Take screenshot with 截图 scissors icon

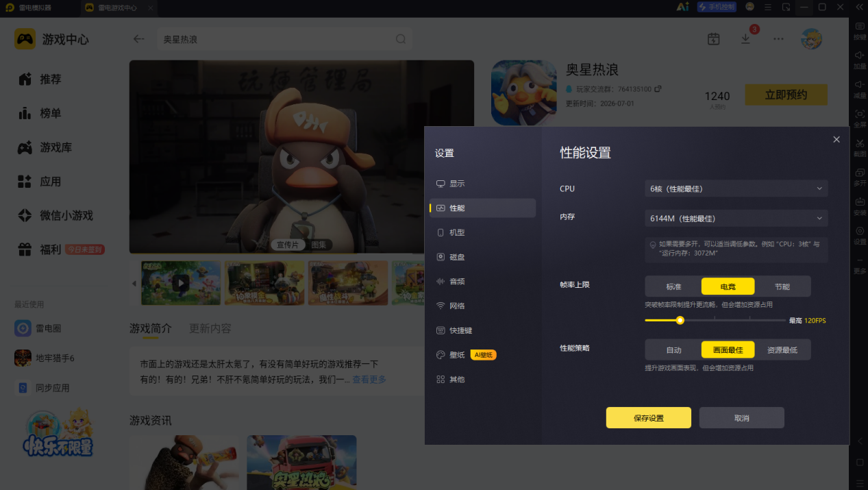pyautogui.click(x=860, y=147)
